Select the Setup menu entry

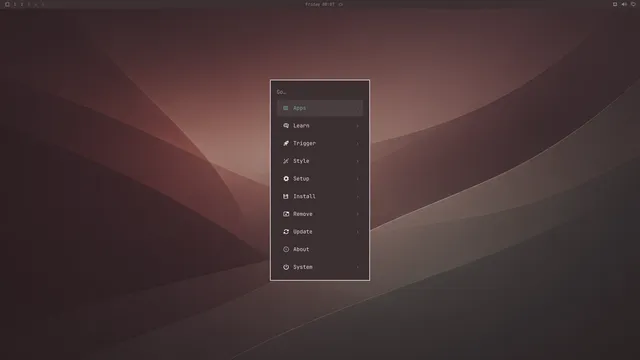320,179
